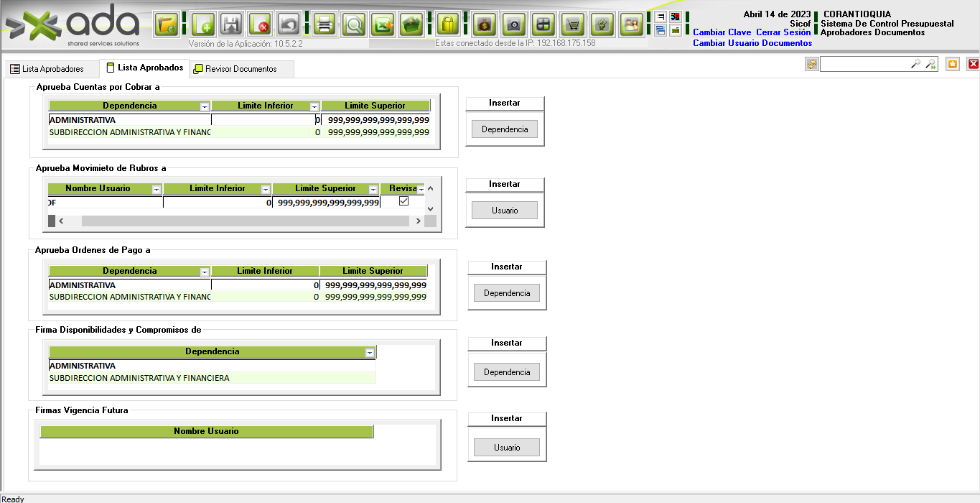
Task: Find next with the magnifier-arrows icon
Action: pyautogui.click(x=930, y=65)
